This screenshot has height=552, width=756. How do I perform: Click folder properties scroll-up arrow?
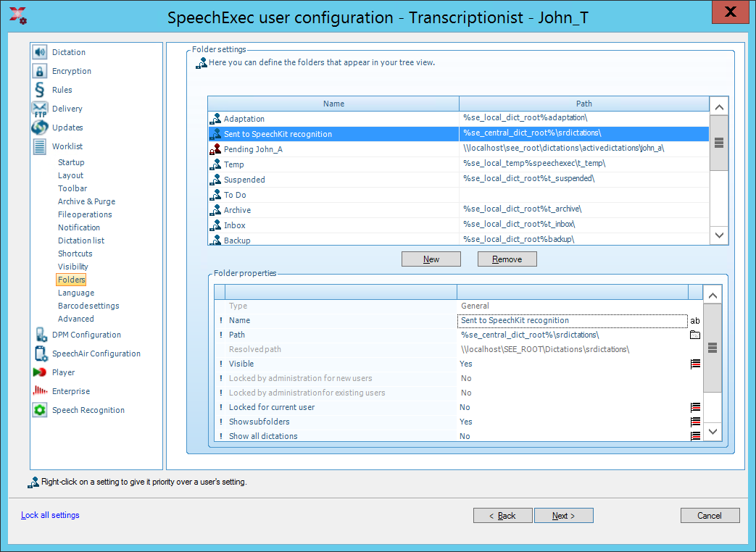pos(713,296)
